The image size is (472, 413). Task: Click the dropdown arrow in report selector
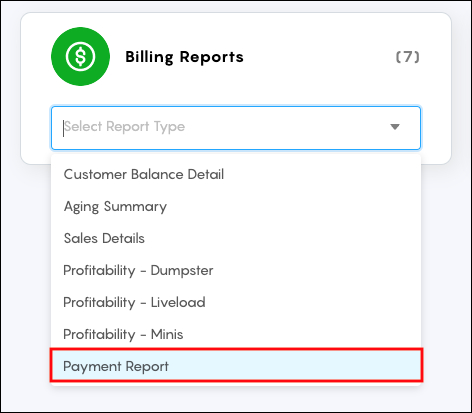(395, 127)
